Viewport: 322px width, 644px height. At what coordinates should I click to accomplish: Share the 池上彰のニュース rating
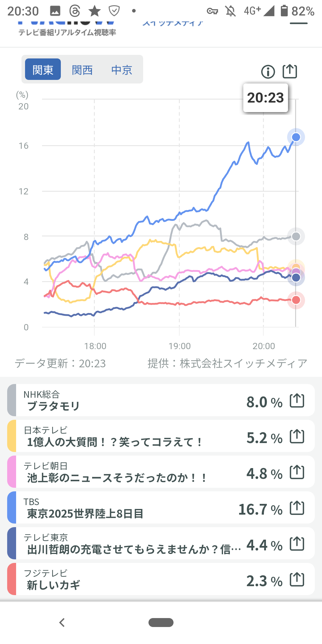[x=297, y=472]
